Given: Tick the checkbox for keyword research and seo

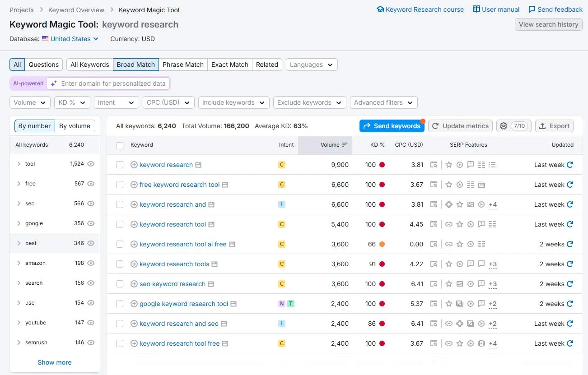Looking at the screenshot, I should click(x=120, y=324).
